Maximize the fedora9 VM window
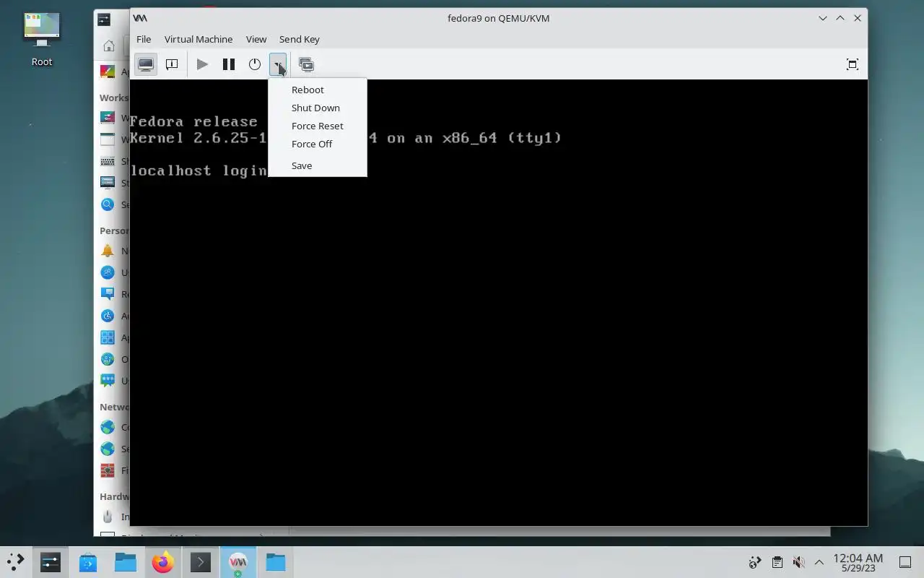This screenshot has height=578, width=924. 840,18
